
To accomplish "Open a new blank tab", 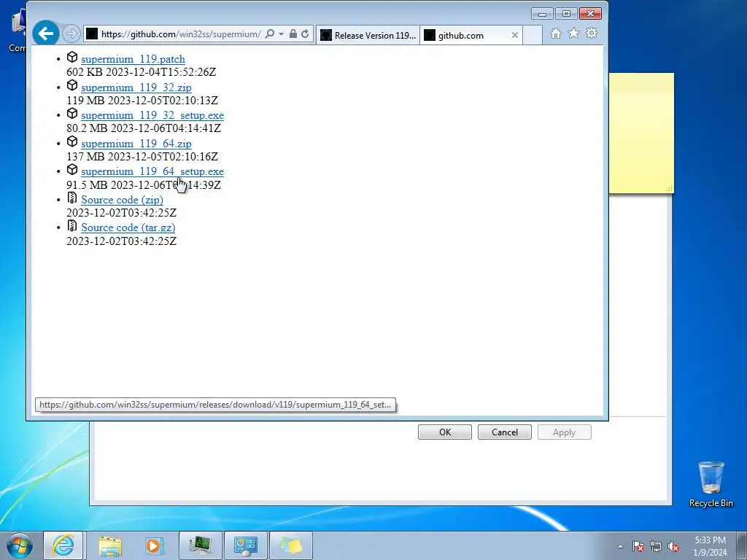I will tap(533, 35).
